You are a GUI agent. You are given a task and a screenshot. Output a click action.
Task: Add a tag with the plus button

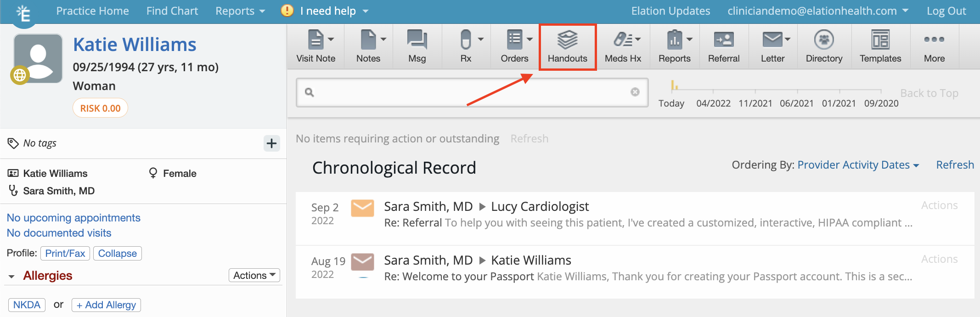tap(272, 143)
